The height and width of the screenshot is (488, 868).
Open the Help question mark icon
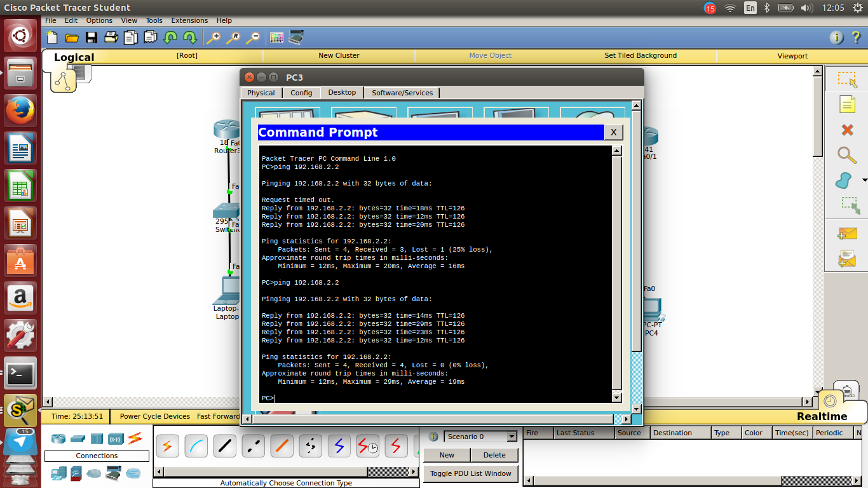[855, 37]
